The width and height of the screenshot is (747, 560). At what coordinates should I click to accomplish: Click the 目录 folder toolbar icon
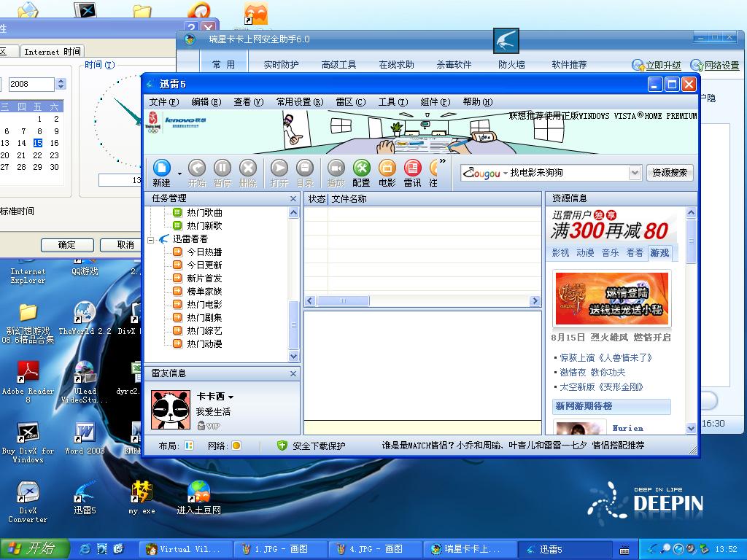click(305, 174)
